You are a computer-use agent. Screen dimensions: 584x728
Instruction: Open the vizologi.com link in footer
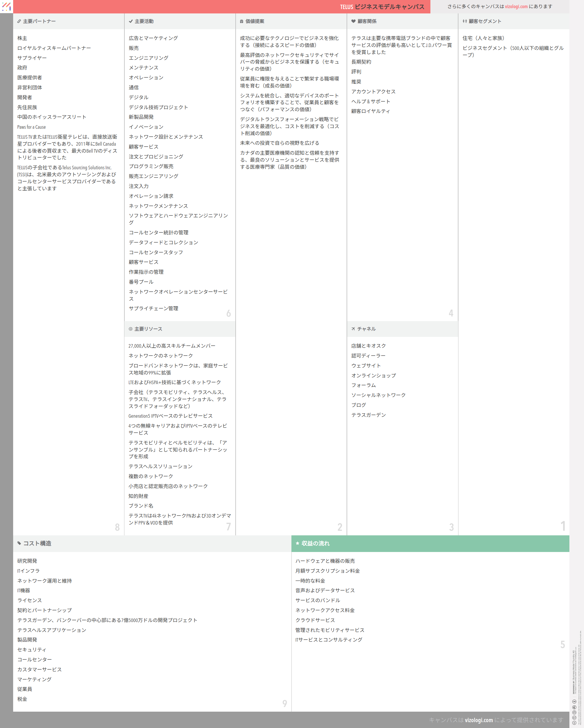[x=479, y=720]
